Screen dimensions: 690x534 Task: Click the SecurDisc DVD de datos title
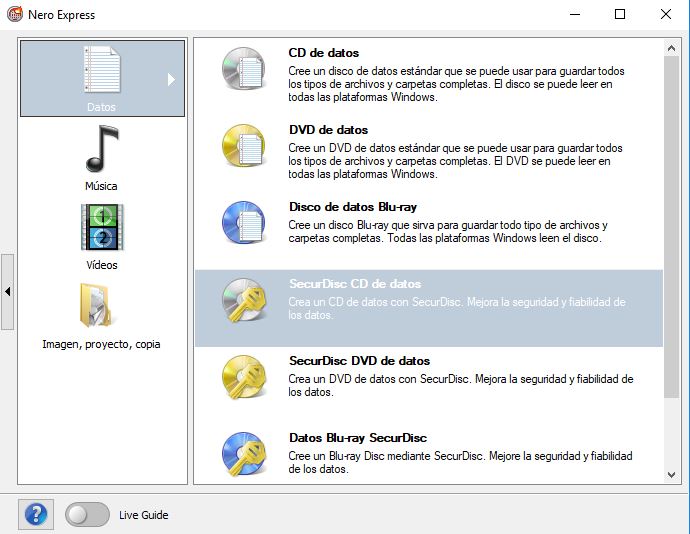[x=359, y=361]
